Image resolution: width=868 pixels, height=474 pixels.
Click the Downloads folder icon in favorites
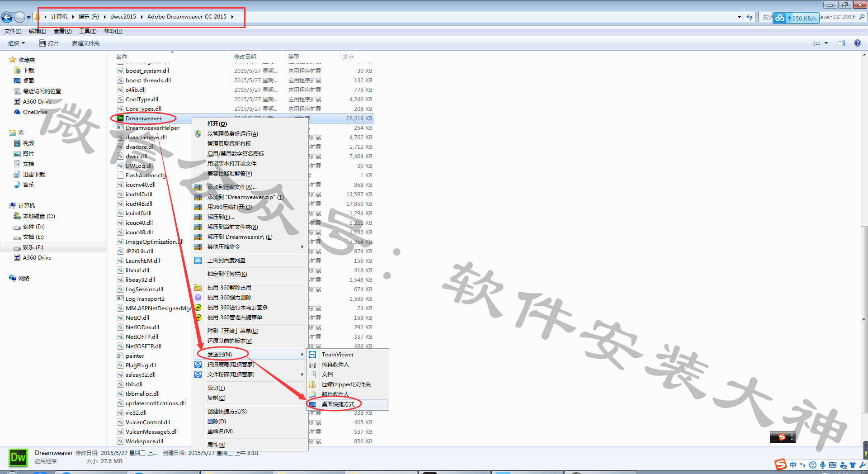[x=17, y=70]
